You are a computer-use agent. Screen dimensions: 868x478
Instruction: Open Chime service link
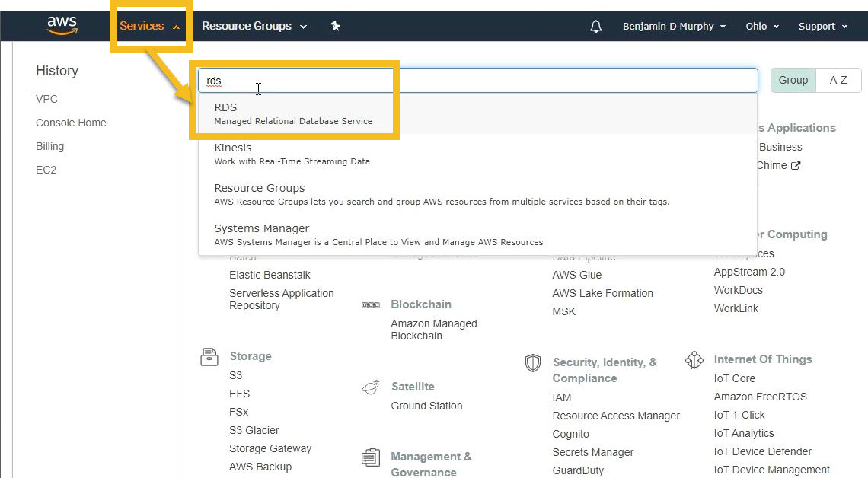pyautogui.click(x=771, y=165)
